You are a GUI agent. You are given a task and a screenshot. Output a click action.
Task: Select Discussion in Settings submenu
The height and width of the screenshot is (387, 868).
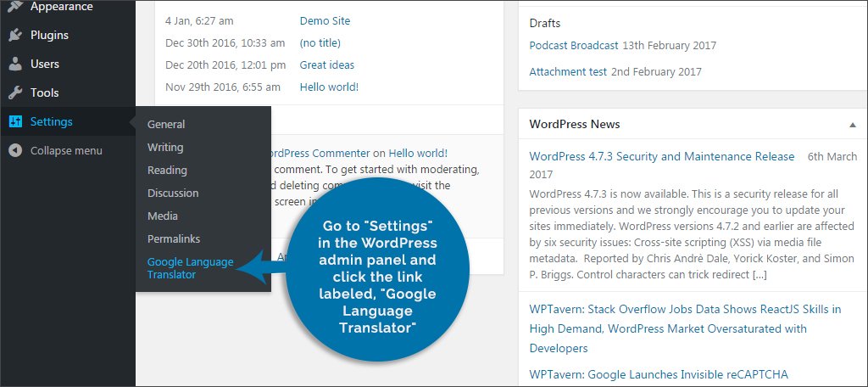[x=173, y=193]
